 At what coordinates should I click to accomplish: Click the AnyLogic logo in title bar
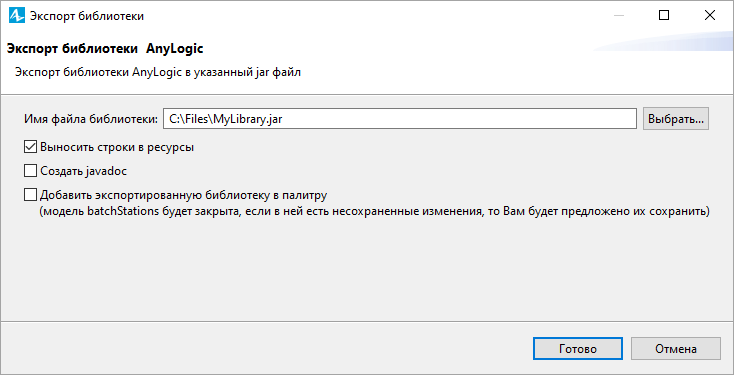point(17,15)
